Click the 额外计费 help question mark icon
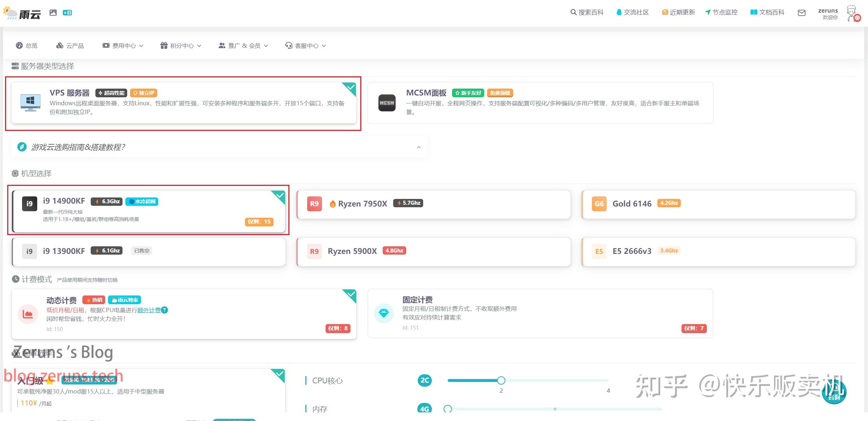Screen dimensions: 868x421 click(165, 310)
